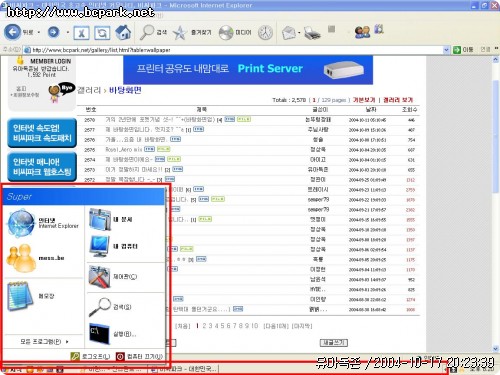The height and width of the screenshot is (375, 500).
Task: Open the Forward button dropdown arrow
Action: tap(68, 32)
